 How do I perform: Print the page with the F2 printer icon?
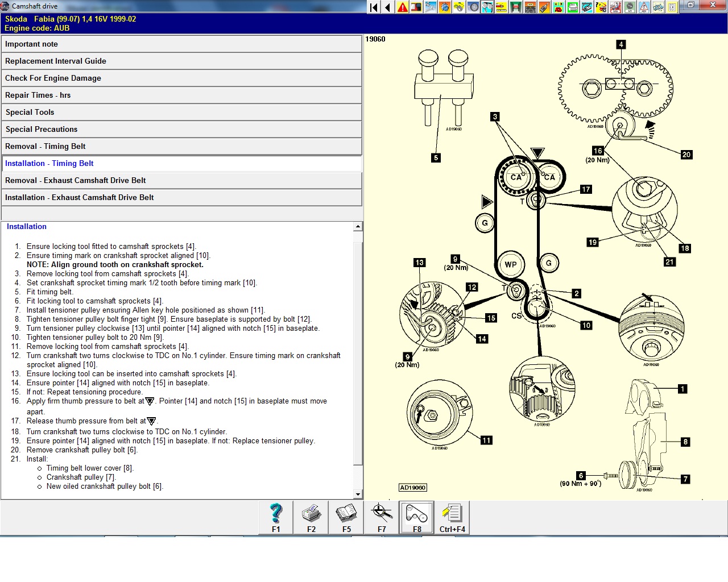pyautogui.click(x=311, y=517)
